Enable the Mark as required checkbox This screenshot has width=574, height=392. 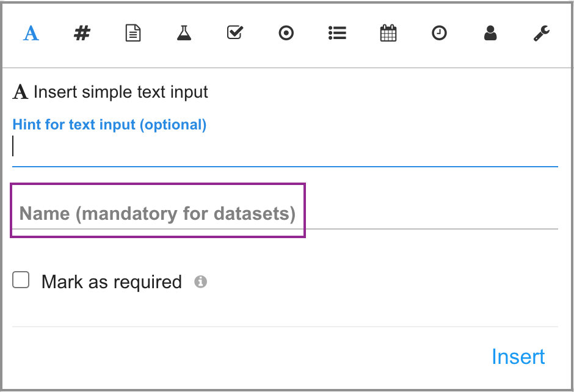(21, 280)
